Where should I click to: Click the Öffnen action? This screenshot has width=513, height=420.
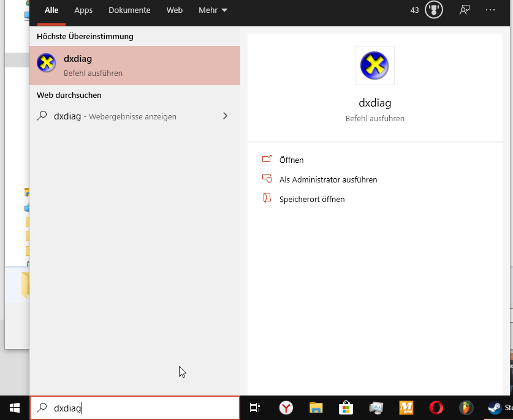pyautogui.click(x=291, y=160)
